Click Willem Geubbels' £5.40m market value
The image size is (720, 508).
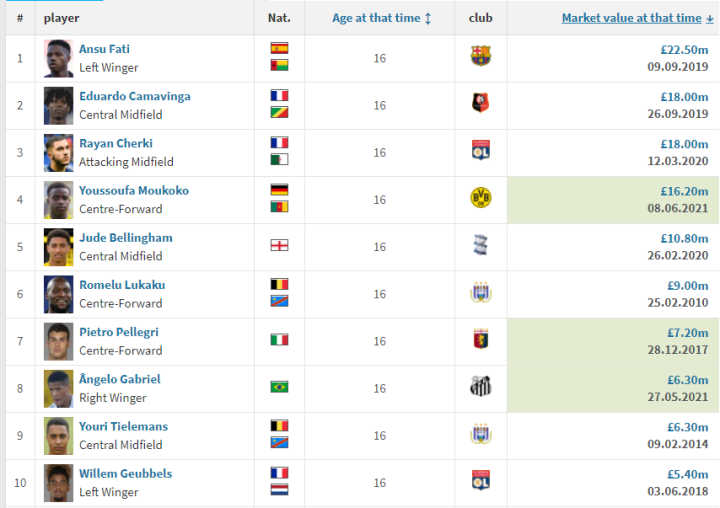[689, 474]
